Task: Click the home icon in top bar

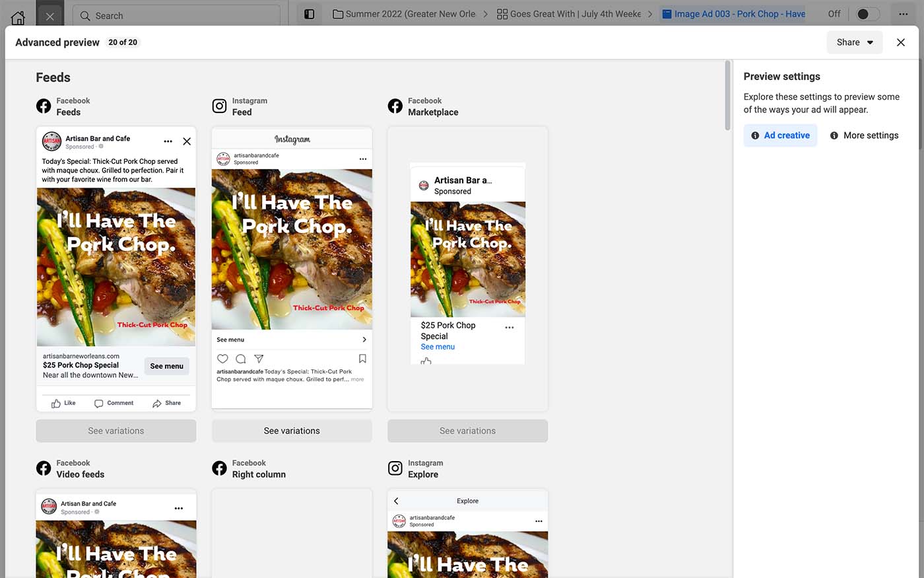Action: tap(18, 16)
